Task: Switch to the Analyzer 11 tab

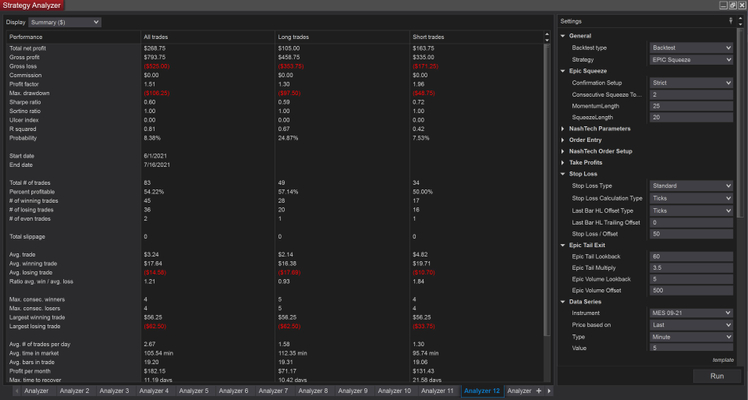Action: (x=438, y=391)
